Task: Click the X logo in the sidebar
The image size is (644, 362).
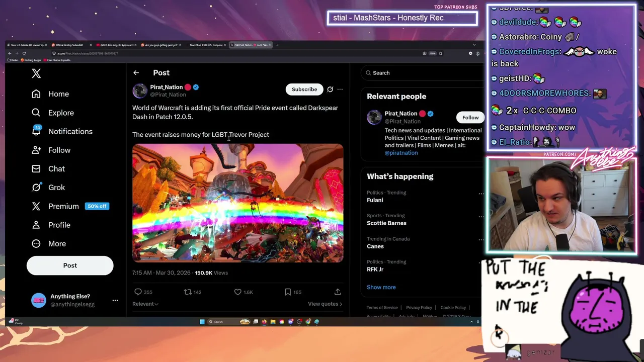Action: 36,73
